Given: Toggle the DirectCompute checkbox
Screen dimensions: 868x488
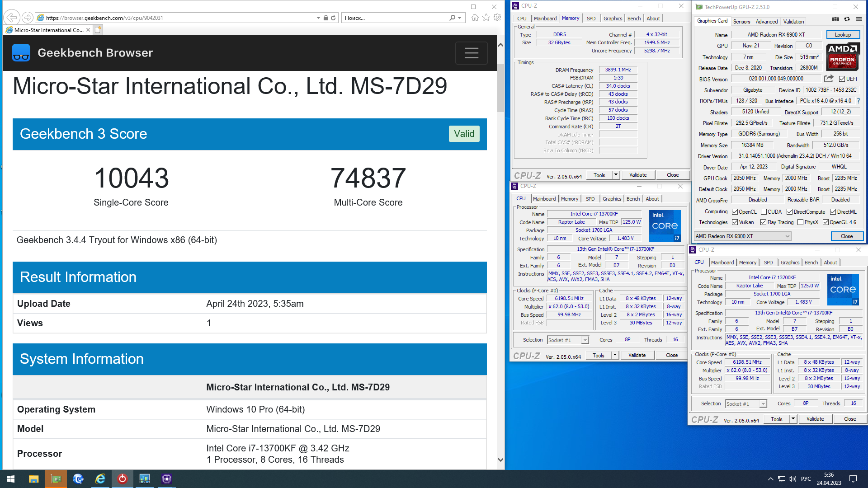Looking at the screenshot, I should 789,212.
